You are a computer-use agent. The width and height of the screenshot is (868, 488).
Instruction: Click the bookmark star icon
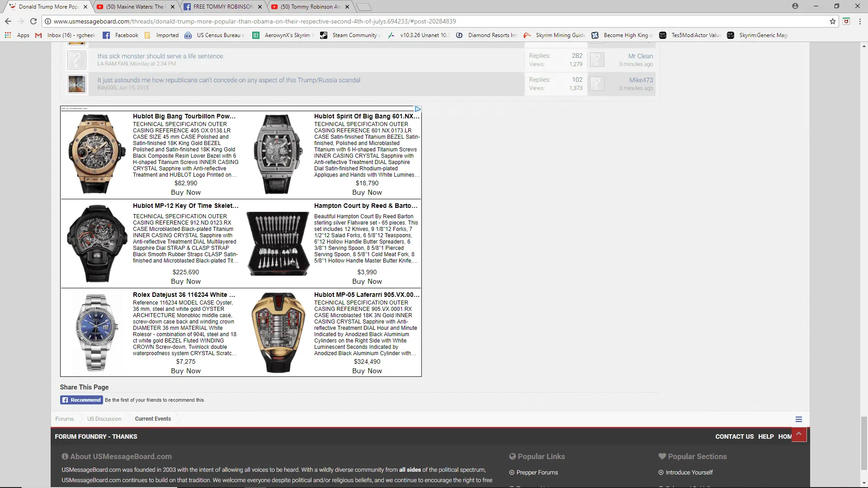833,21
